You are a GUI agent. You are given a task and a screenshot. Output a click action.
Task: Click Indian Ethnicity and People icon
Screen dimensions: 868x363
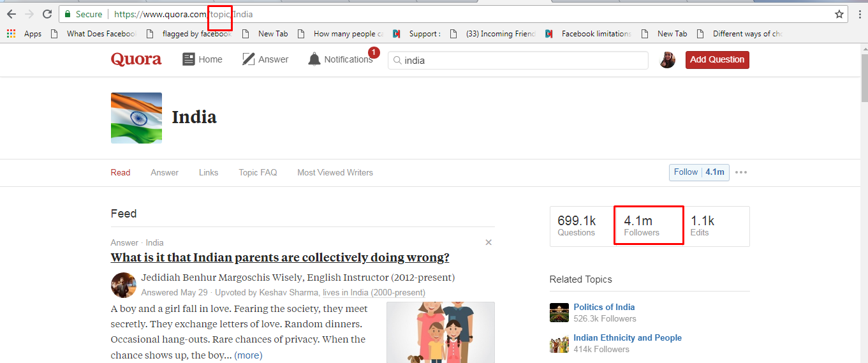click(x=559, y=343)
